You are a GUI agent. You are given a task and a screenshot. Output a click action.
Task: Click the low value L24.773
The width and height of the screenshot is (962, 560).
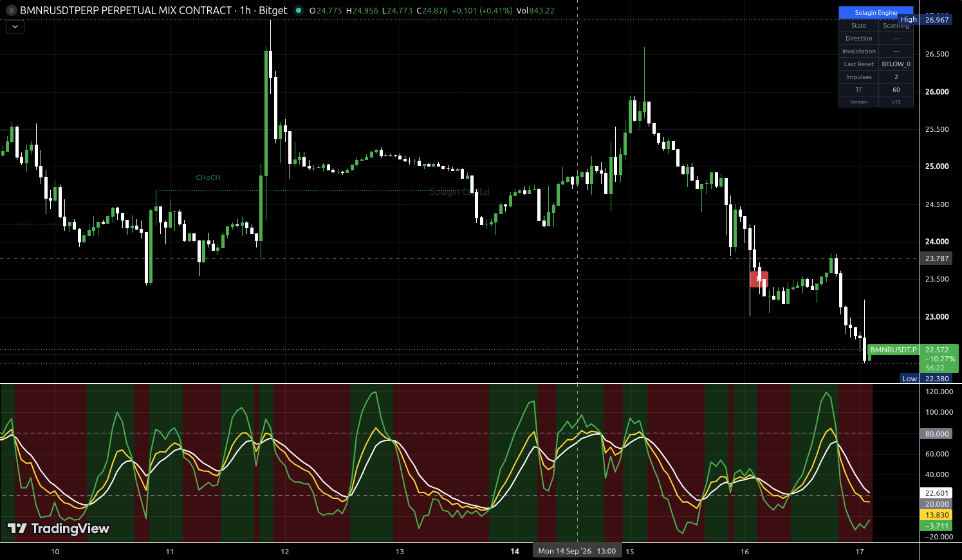pyautogui.click(x=397, y=11)
